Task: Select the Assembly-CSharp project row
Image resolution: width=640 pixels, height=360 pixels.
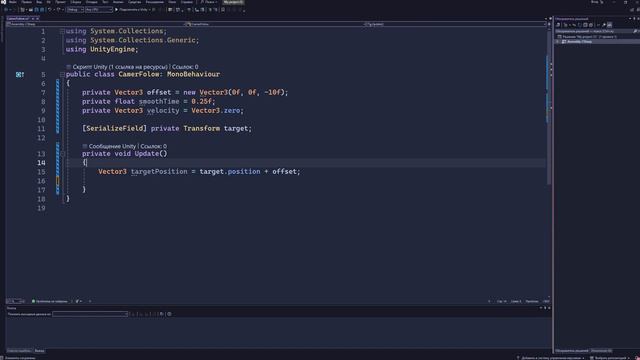Action: [x=597, y=42]
